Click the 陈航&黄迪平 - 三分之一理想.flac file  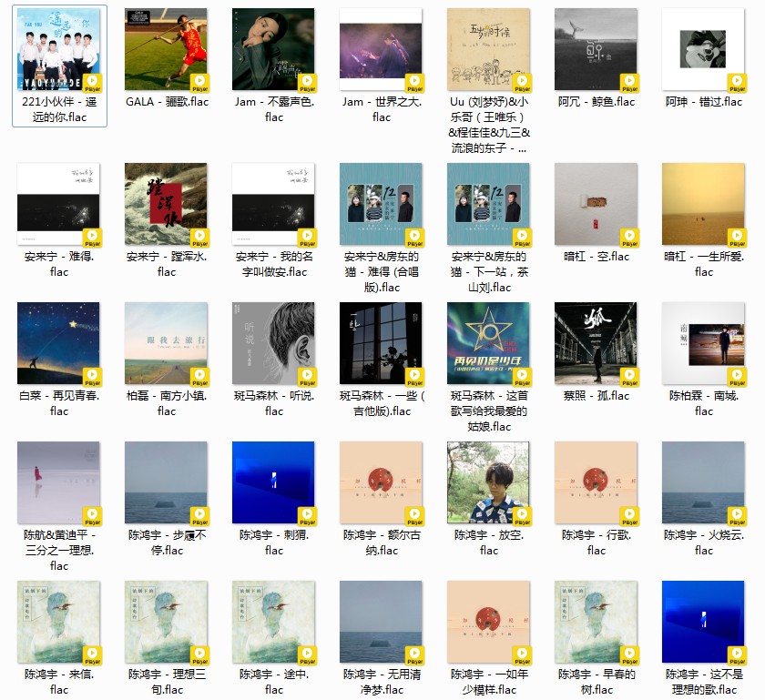pos(59,482)
